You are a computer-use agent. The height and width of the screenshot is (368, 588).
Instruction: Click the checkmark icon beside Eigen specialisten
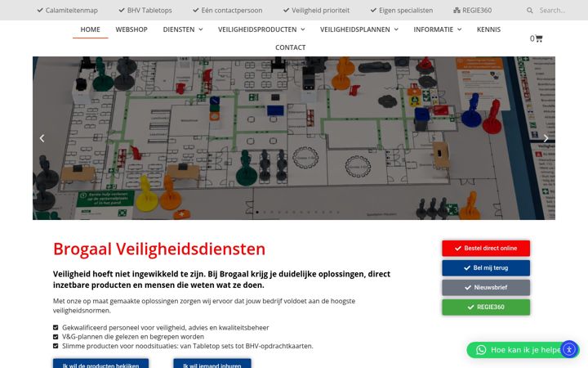(373, 10)
